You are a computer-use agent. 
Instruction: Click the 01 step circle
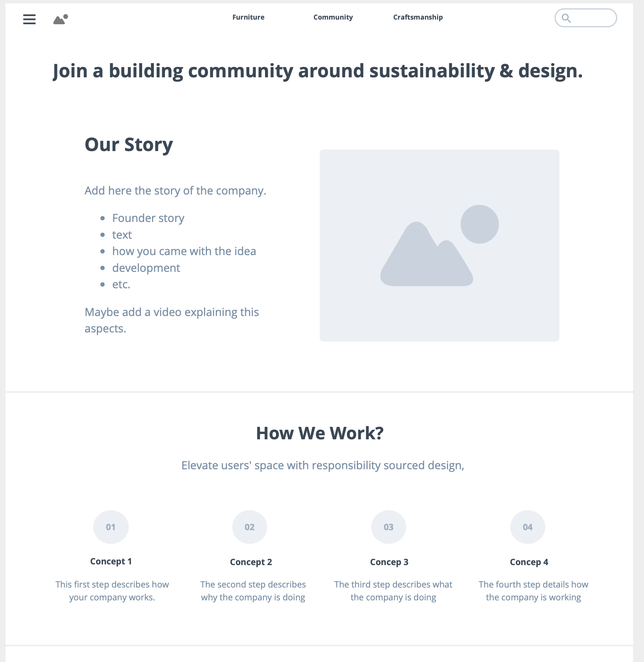tap(111, 527)
